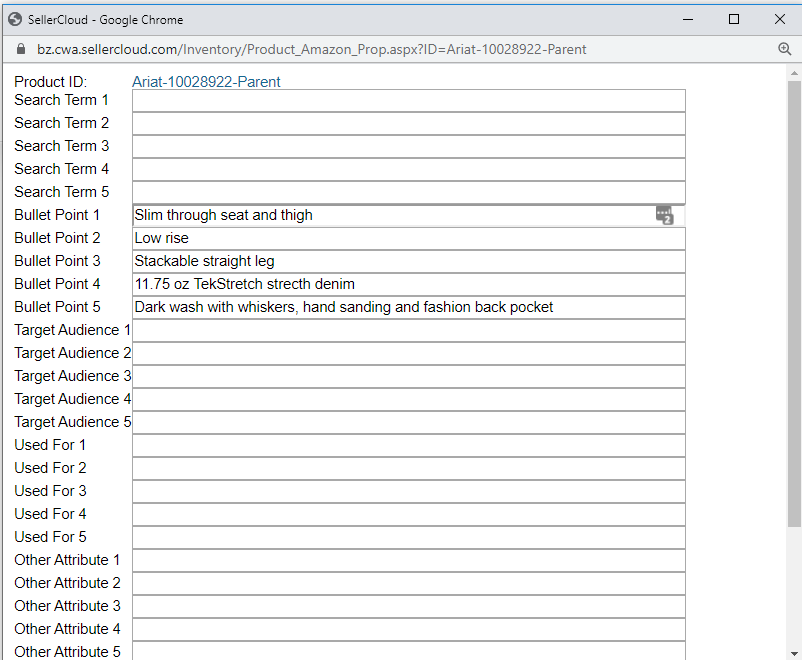Click the 'Bullet Point 5' label

57,307
